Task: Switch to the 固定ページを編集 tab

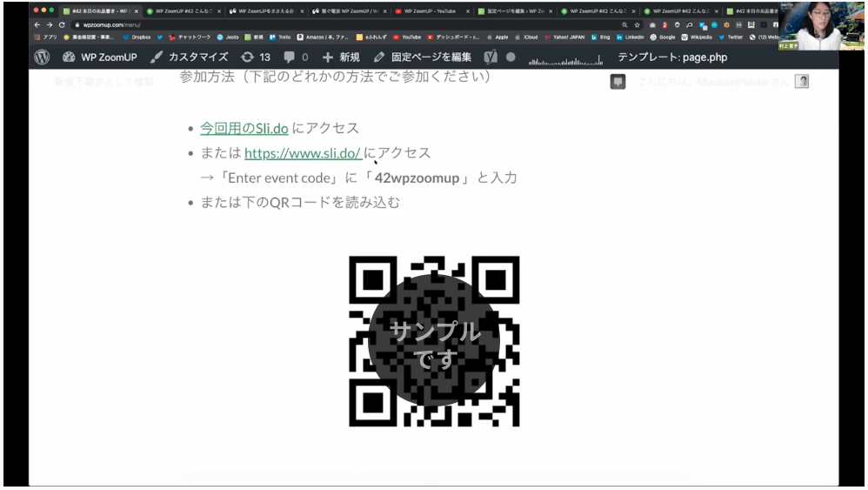Action: coord(515,11)
